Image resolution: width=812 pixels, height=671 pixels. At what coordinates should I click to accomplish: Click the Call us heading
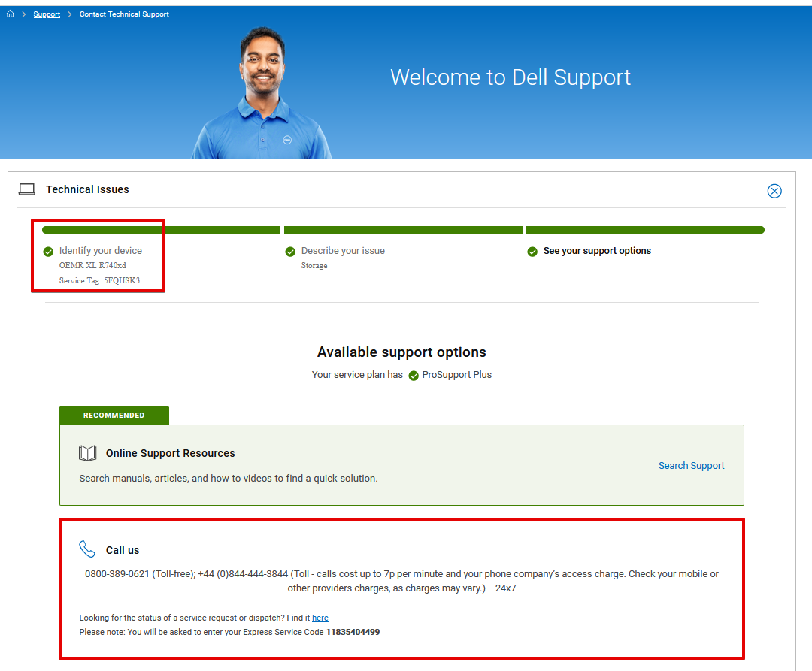pyautogui.click(x=123, y=550)
